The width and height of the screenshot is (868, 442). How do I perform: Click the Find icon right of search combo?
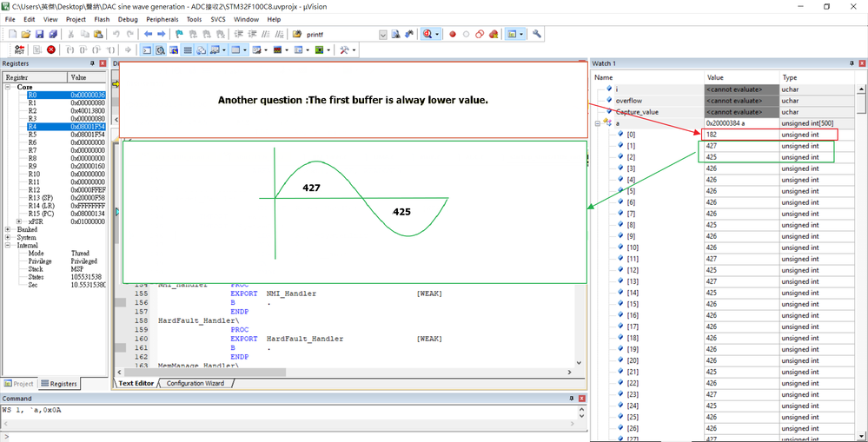tap(396, 34)
